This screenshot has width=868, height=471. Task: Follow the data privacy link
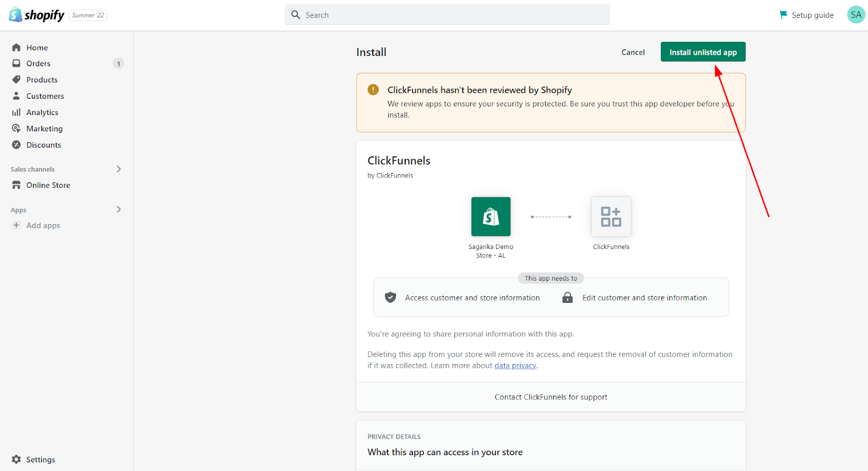515,366
